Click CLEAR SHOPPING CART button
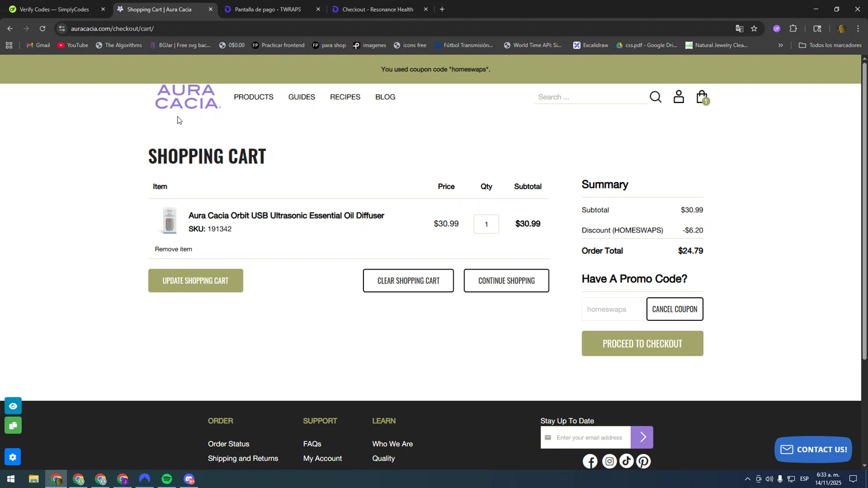The height and width of the screenshot is (488, 868). [409, 280]
